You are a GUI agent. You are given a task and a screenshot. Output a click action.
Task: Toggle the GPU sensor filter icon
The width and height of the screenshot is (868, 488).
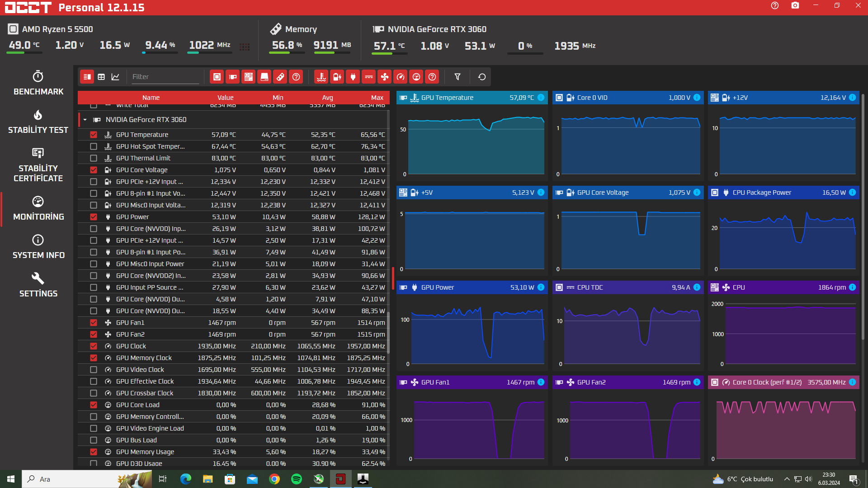point(233,77)
